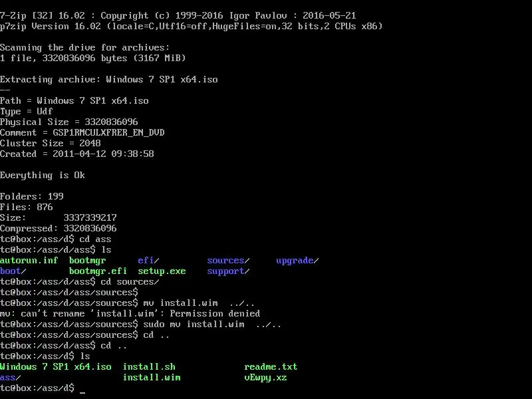The image size is (532, 399).
Task: Click the p7zip Version 16.02 line
Action: (192, 27)
